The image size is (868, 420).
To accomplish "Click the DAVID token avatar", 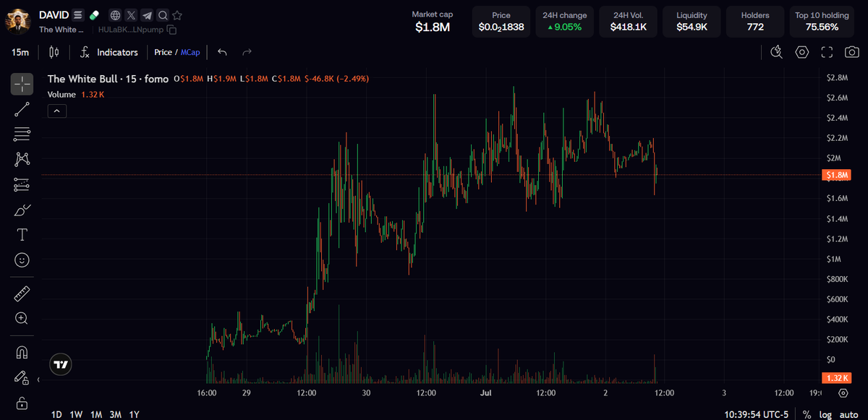I will click(x=20, y=20).
